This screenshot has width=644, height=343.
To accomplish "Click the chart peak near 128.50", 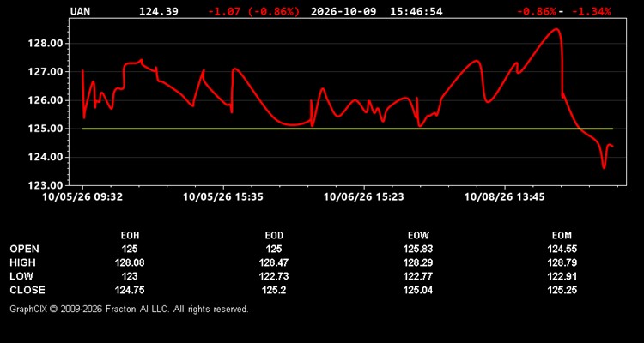I will (x=556, y=28).
